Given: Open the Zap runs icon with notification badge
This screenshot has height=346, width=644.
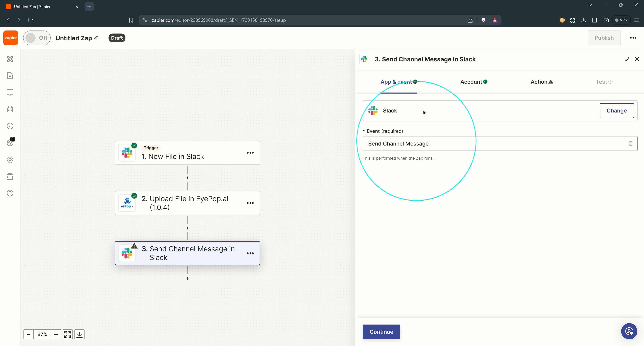Looking at the screenshot, I should tap(10, 143).
